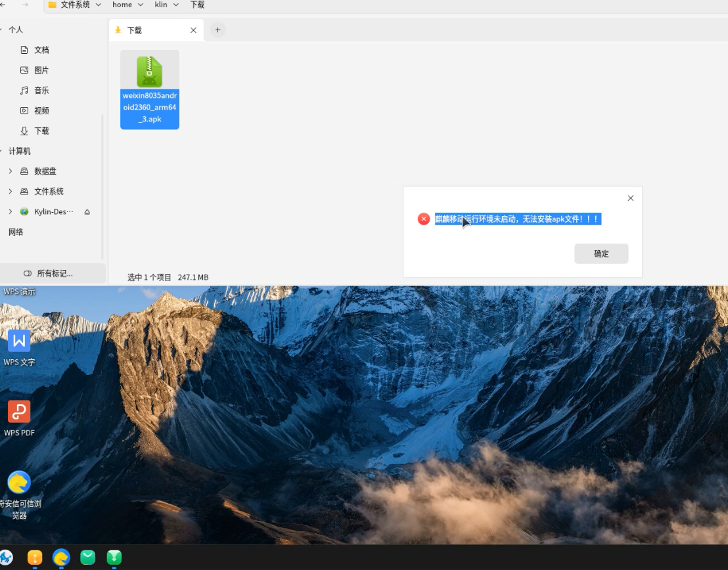Image resolution: width=728 pixels, height=570 pixels.
Task: Open the dropdown chevron after klin breadcrumb
Action: coord(175,5)
